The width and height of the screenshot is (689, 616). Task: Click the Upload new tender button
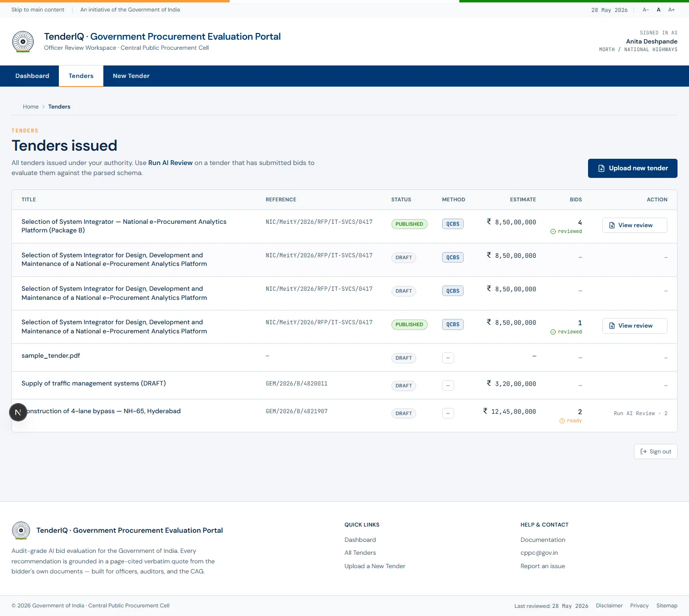pos(633,168)
